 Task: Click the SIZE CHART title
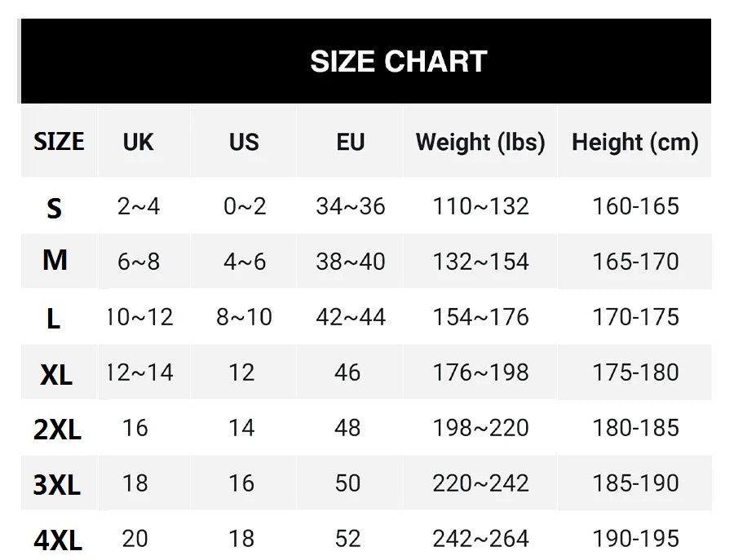(x=398, y=62)
